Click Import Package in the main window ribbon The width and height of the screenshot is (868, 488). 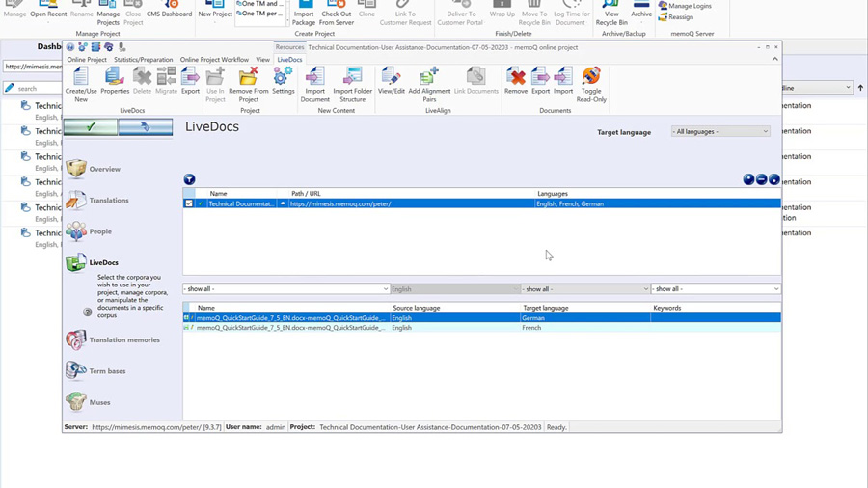coord(304,14)
